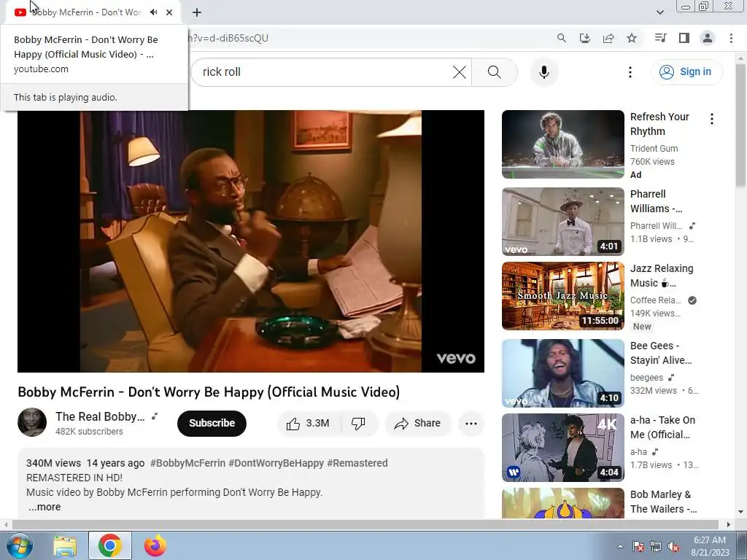Open the Bee Gees Stayin' Alive thumbnail

tap(562, 373)
